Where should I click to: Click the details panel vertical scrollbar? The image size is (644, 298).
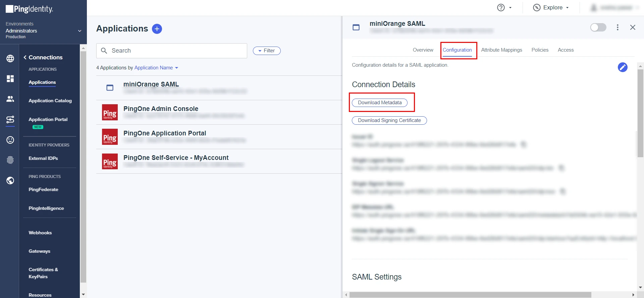[640, 113]
